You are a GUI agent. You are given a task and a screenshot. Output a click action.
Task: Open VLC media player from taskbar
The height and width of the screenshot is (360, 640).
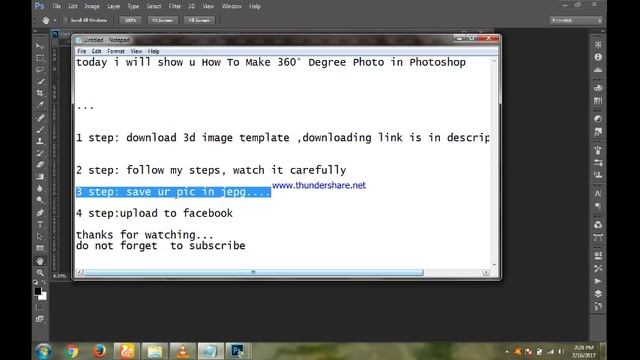pyautogui.click(x=182, y=351)
